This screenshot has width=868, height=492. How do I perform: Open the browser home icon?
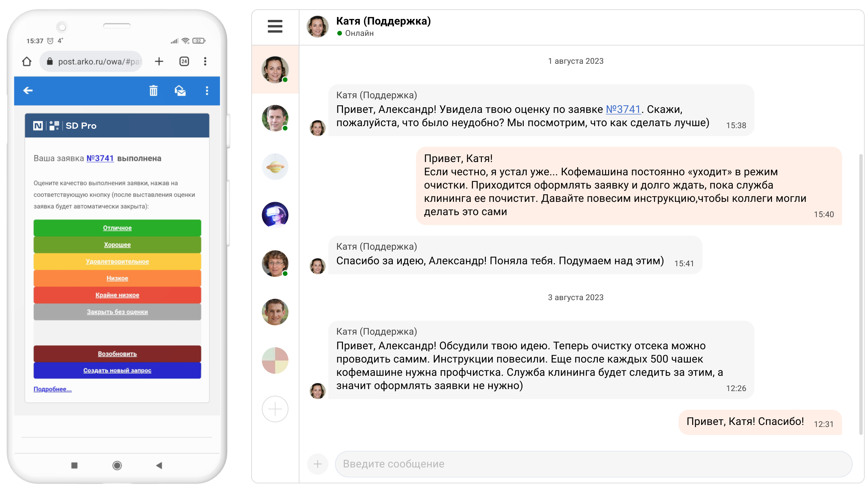(x=27, y=61)
